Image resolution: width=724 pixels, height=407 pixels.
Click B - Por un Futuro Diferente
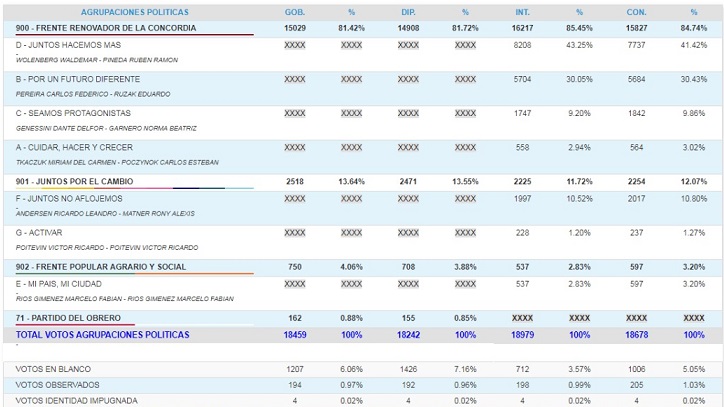point(78,79)
